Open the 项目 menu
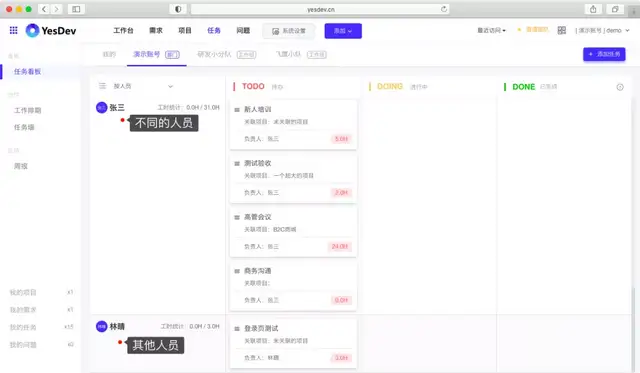640x373 pixels. [185, 31]
